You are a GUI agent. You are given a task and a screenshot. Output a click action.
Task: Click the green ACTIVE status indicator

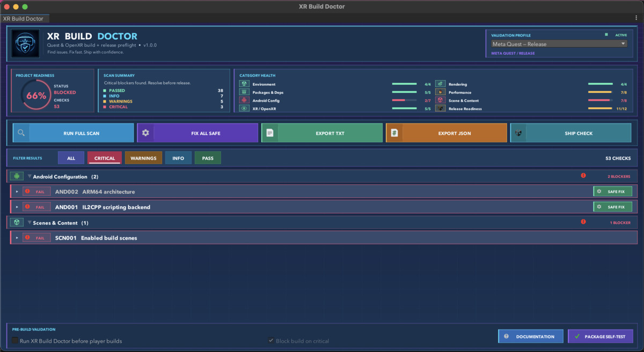pyautogui.click(x=606, y=34)
